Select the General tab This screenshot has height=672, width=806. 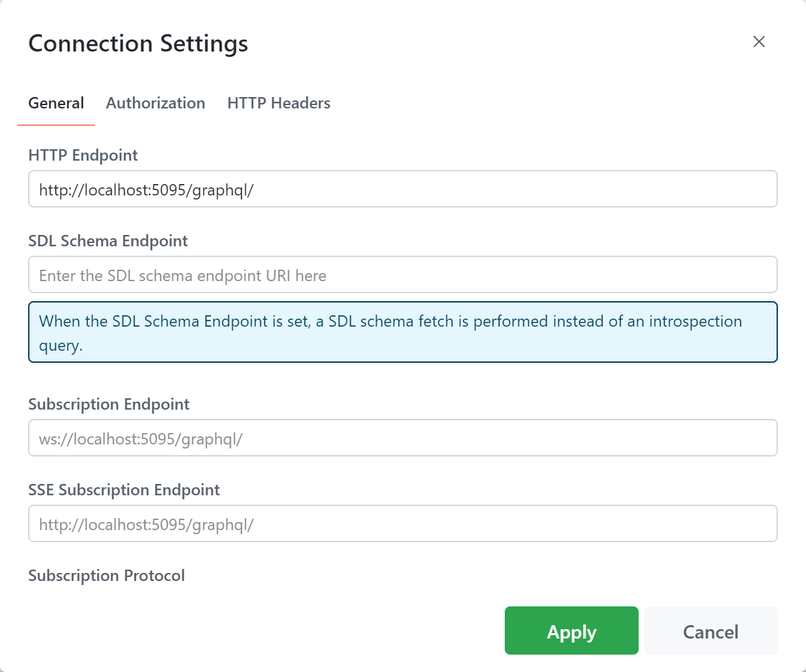coord(56,103)
